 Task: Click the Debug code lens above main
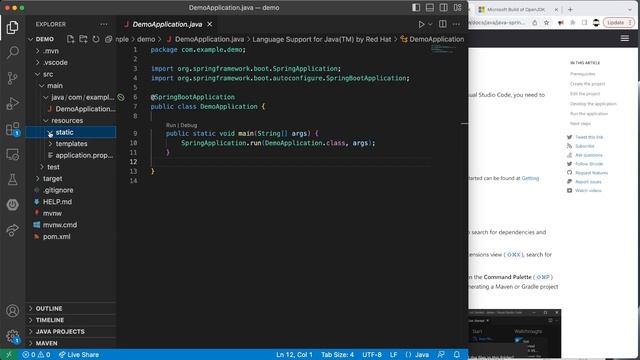coord(189,125)
